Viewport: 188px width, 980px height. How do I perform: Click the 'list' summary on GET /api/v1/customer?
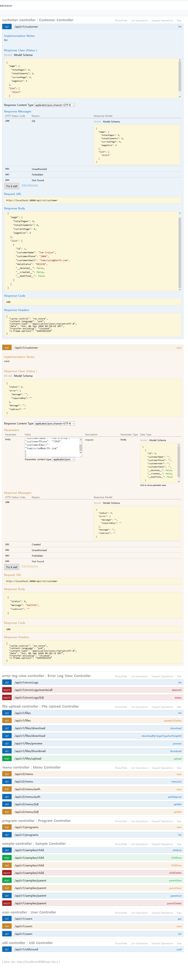click(x=180, y=27)
